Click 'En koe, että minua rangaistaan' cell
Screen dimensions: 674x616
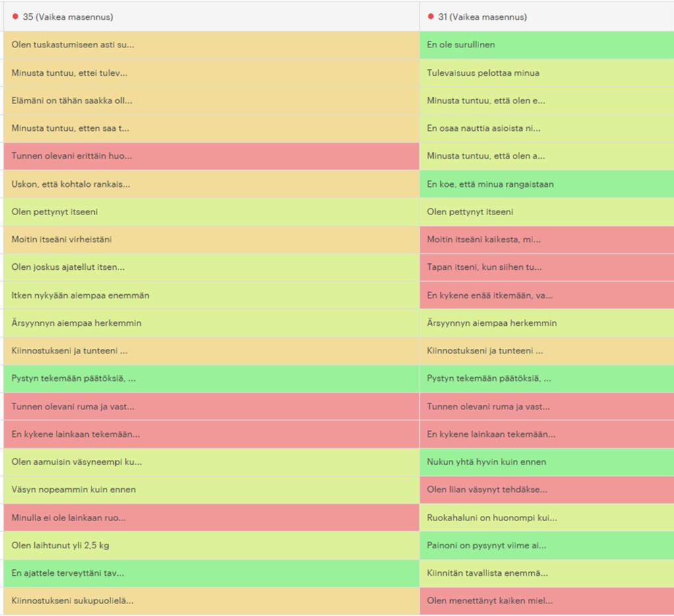547,184
